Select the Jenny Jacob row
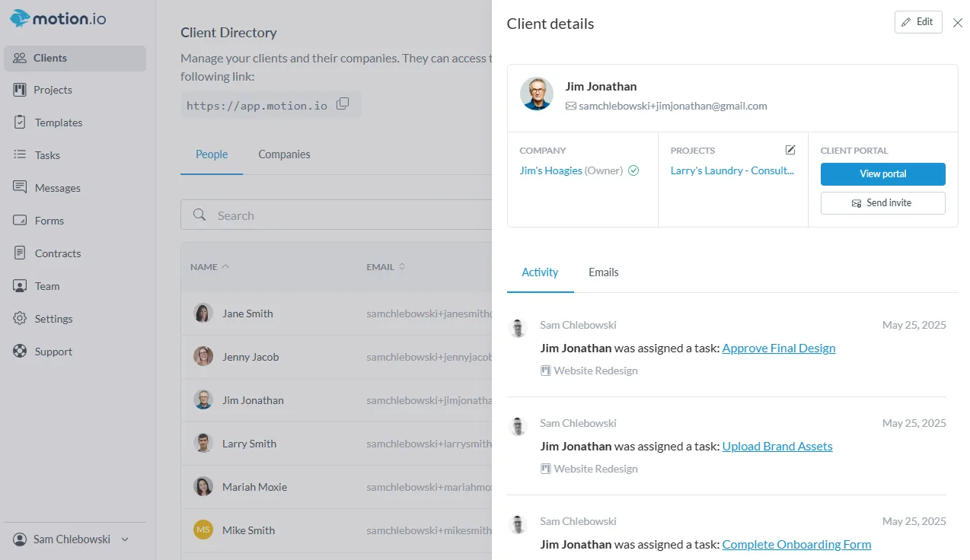 [337, 357]
